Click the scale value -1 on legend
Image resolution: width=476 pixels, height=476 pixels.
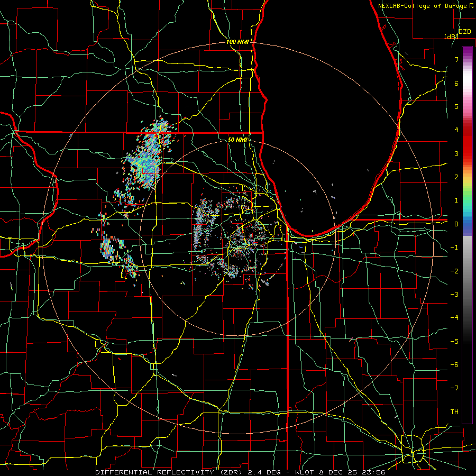tap(454, 248)
